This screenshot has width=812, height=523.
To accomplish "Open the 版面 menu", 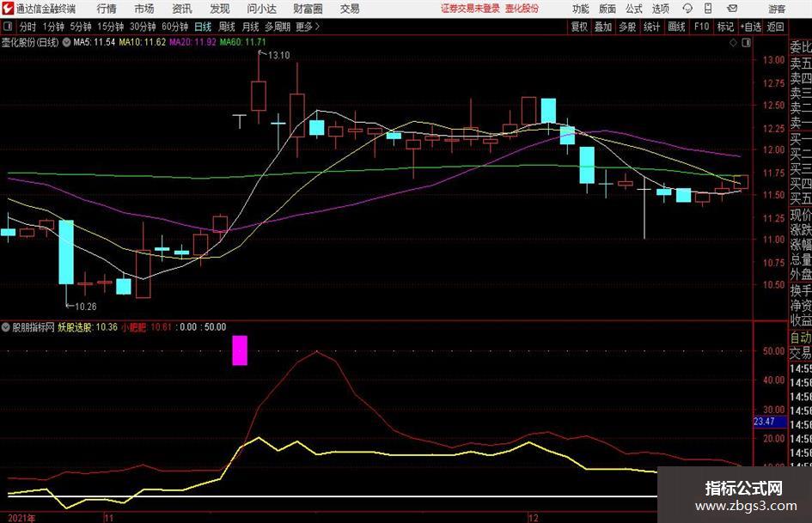I will coord(607,9).
